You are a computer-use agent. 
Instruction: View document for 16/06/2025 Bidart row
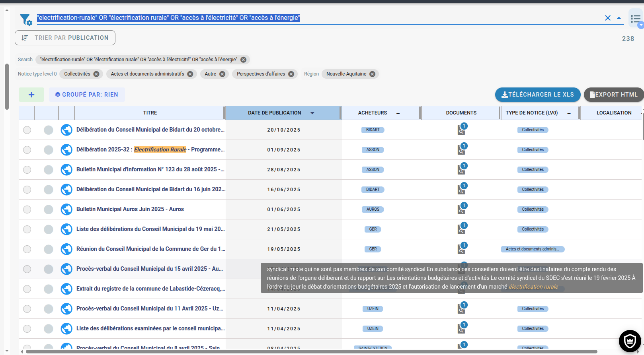pos(462,189)
